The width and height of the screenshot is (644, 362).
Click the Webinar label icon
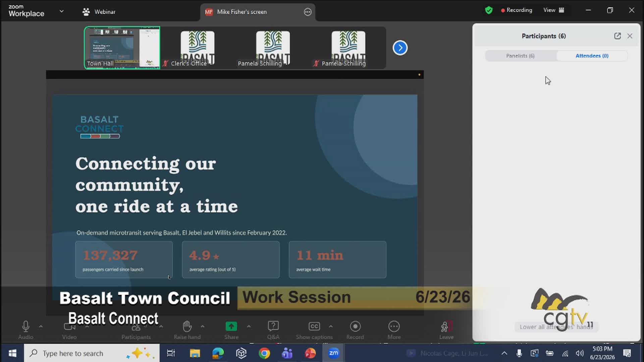86,12
